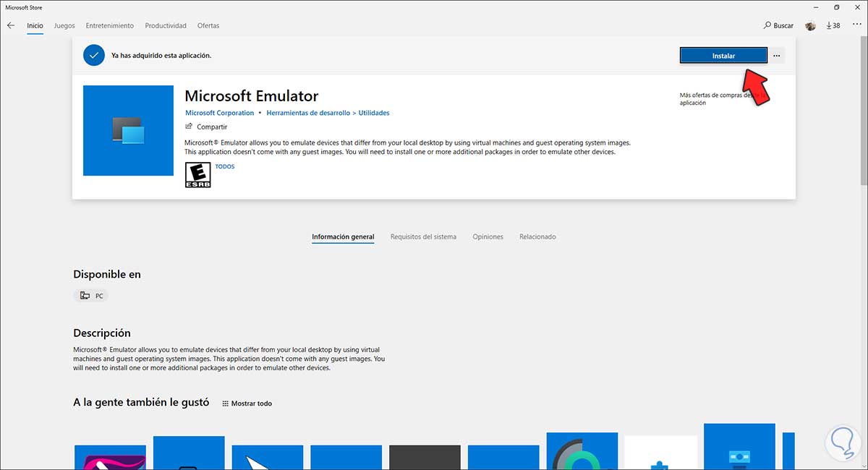
Task: Open the Ofertas tab
Action: pos(208,25)
